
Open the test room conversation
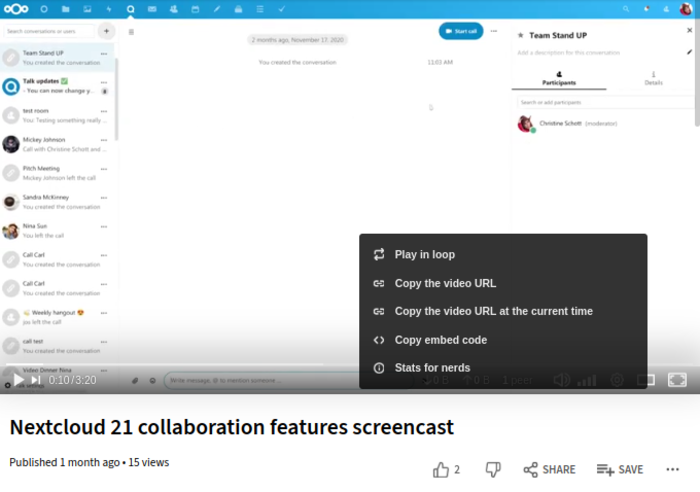[57, 115]
